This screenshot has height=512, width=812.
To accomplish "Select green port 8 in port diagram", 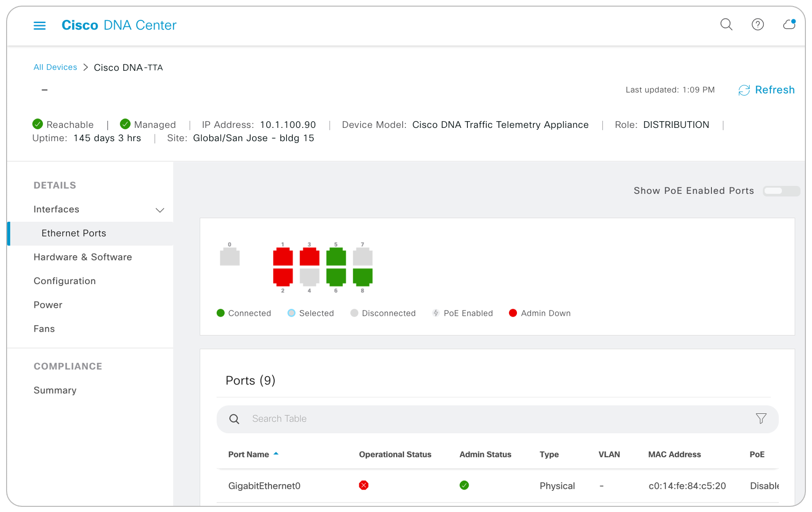I will [x=363, y=277].
